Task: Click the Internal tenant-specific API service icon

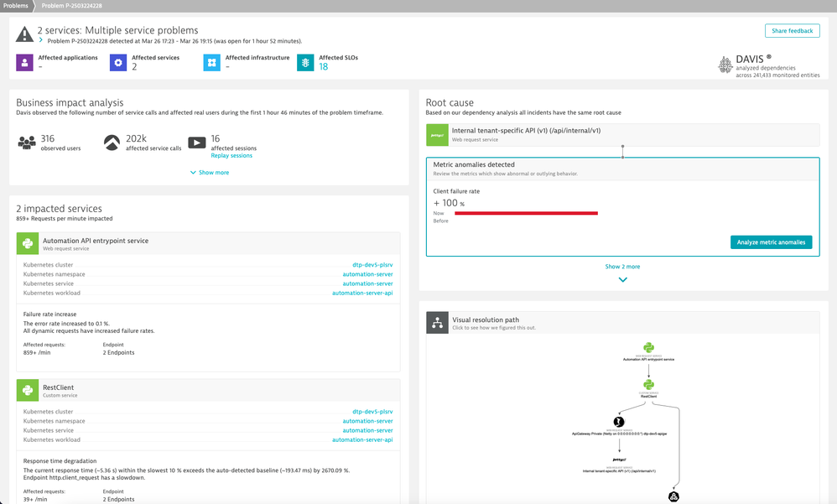Action: pyautogui.click(x=437, y=134)
